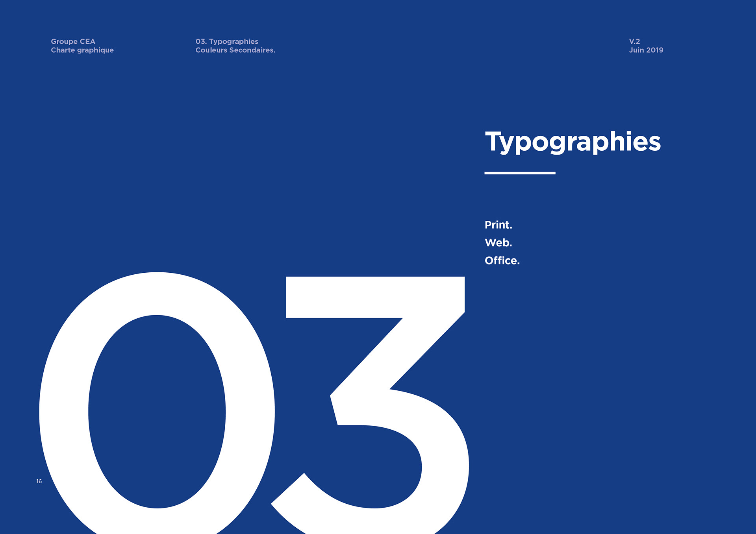The height and width of the screenshot is (534, 756).
Task: Open the Office. list item
Action: click(502, 261)
